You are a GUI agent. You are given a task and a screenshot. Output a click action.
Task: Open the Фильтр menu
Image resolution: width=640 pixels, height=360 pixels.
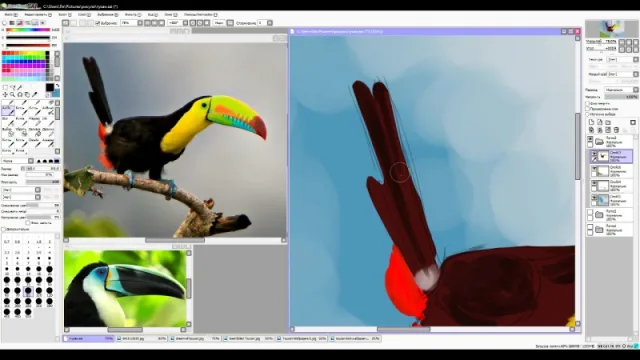[133, 15]
